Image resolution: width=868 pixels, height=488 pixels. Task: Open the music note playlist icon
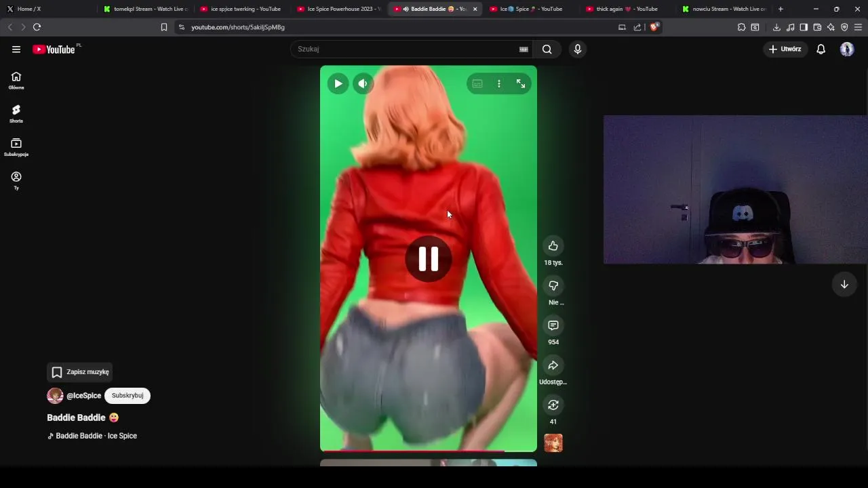click(x=790, y=27)
